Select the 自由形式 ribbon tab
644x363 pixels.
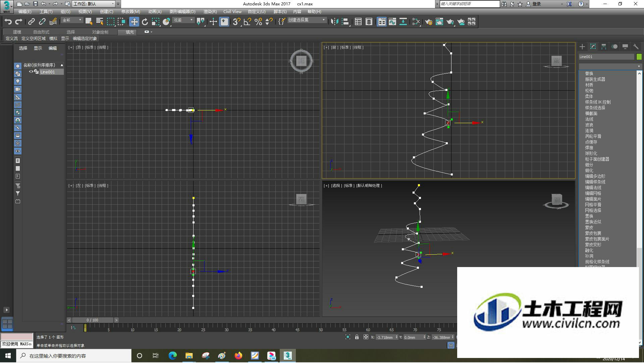(x=41, y=32)
